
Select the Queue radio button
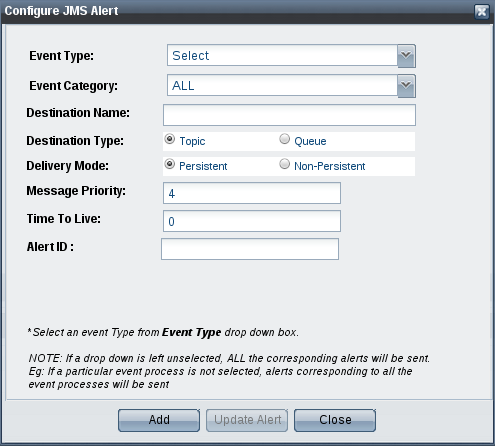[x=284, y=139]
